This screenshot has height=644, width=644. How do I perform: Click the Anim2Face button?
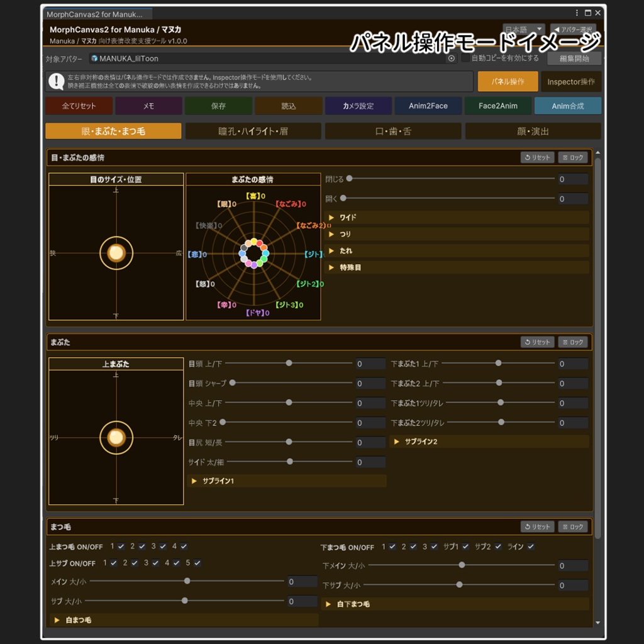(x=428, y=106)
